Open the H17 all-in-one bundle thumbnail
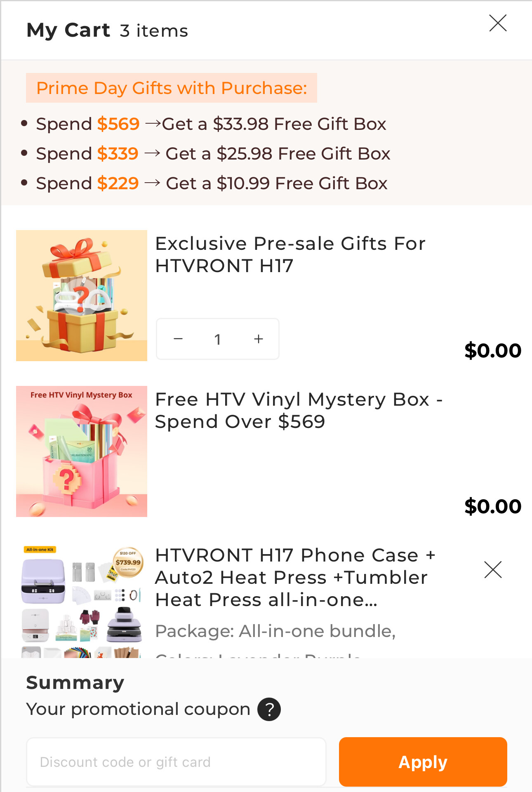Screen dimensions: 532x792 pyautogui.click(x=82, y=600)
